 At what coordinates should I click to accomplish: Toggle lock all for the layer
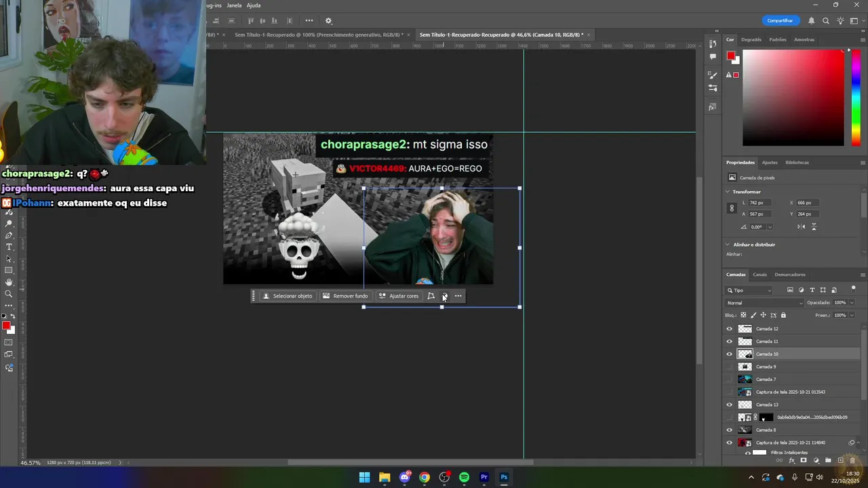(783, 315)
